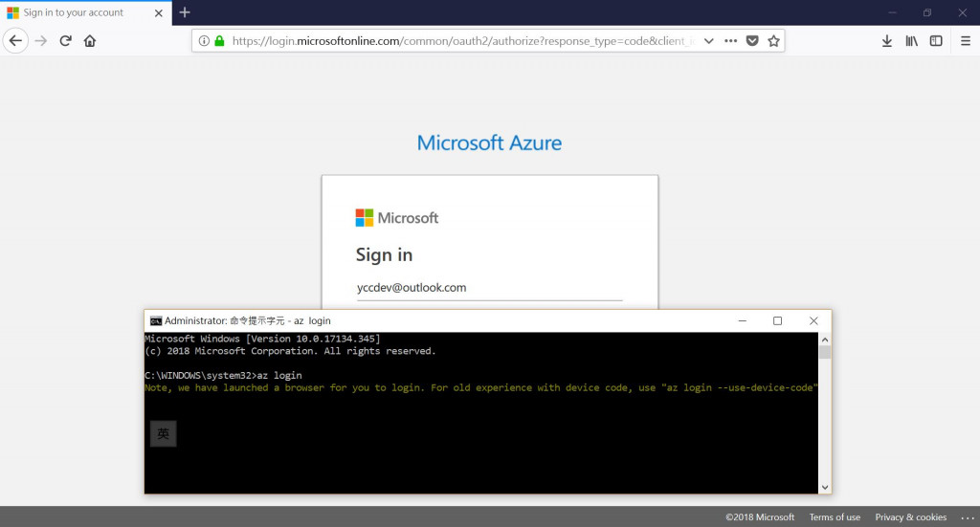Bookmark this page with the star
The image size is (980, 527).
point(773,41)
